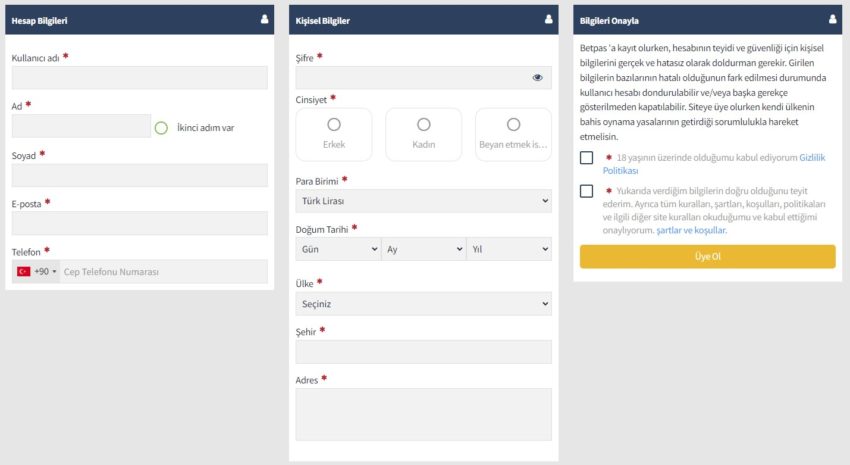
Task: Select Kadın gender option
Action: (423, 125)
